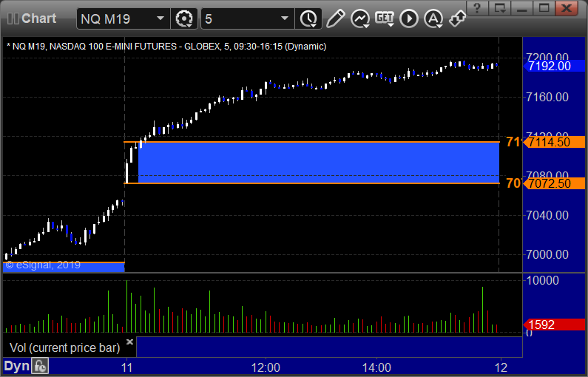Click the red volume marker 1592
Image resolution: width=588 pixels, height=377 pixels.
[554, 325]
